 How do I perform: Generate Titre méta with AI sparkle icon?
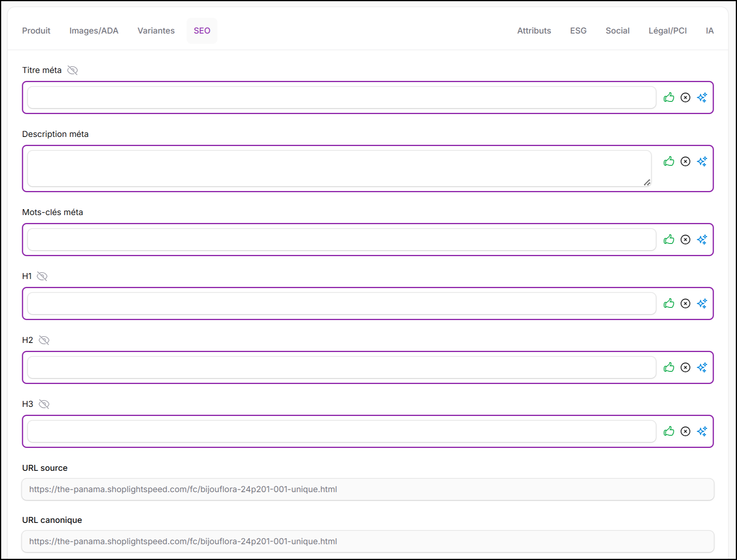point(702,97)
